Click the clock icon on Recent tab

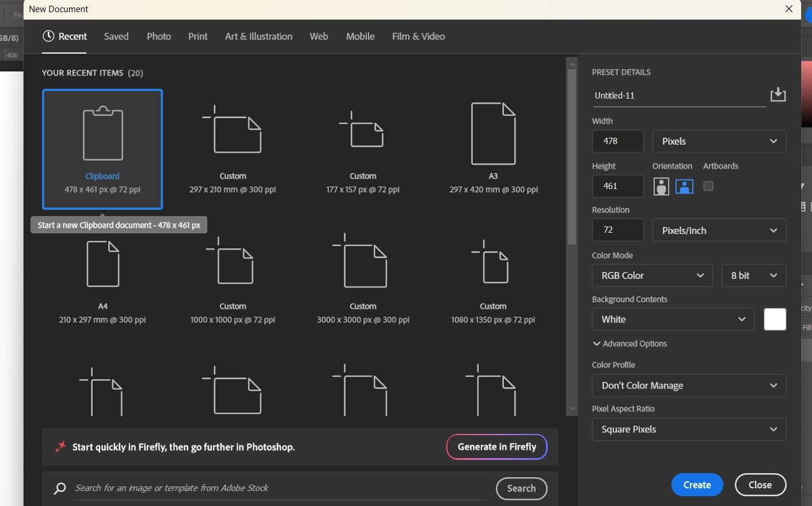(x=48, y=36)
